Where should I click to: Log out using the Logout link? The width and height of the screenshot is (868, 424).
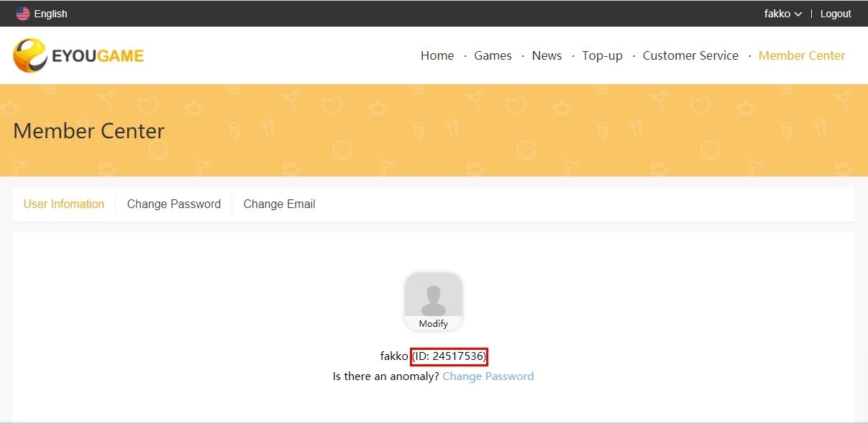click(x=836, y=14)
